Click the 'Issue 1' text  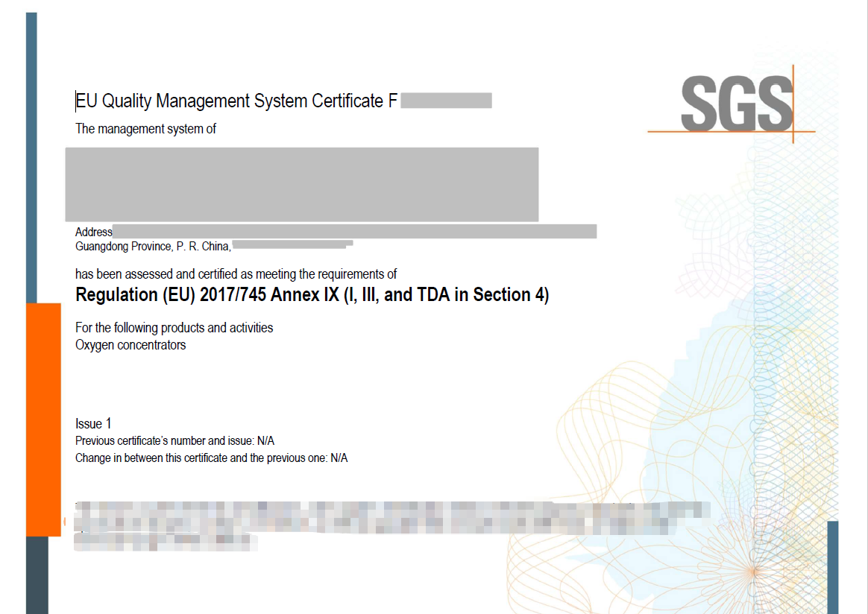click(93, 423)
